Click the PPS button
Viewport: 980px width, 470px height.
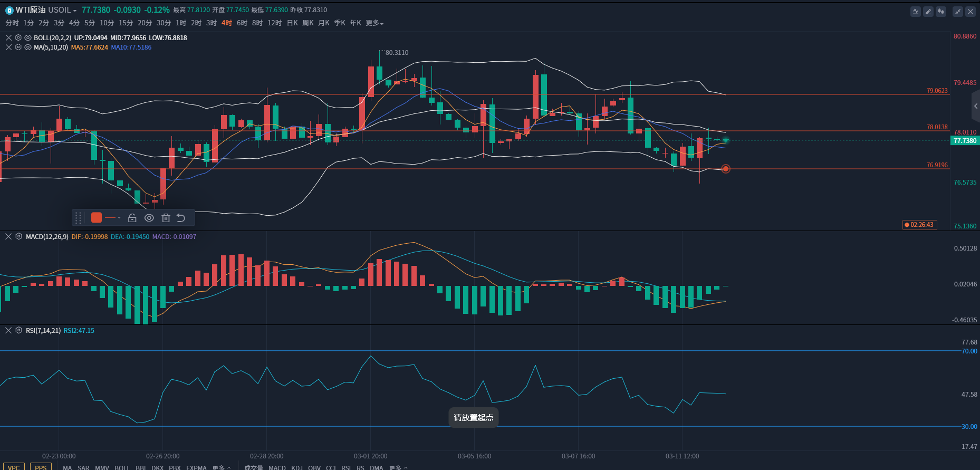pos(41,467)
